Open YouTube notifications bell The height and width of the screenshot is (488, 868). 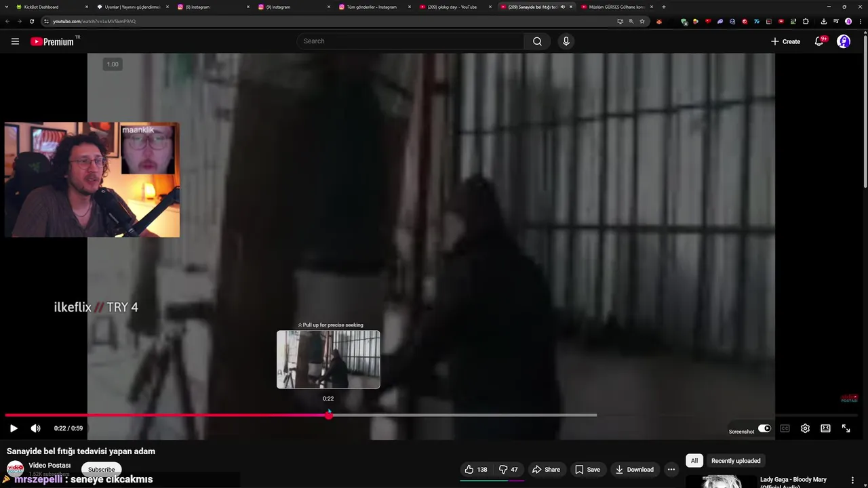coord(820,41)
